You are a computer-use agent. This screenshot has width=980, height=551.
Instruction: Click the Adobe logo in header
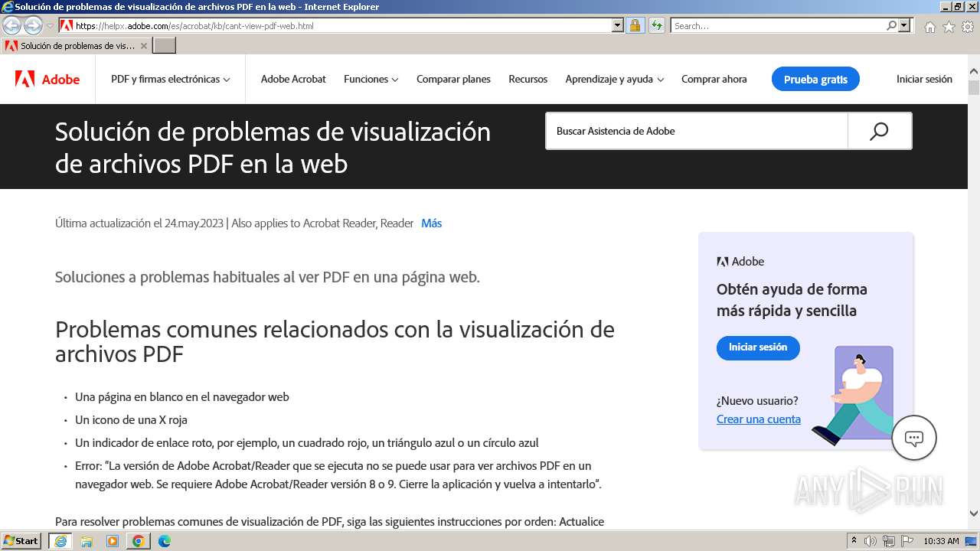pyautogui.click(x=47, y=79)
